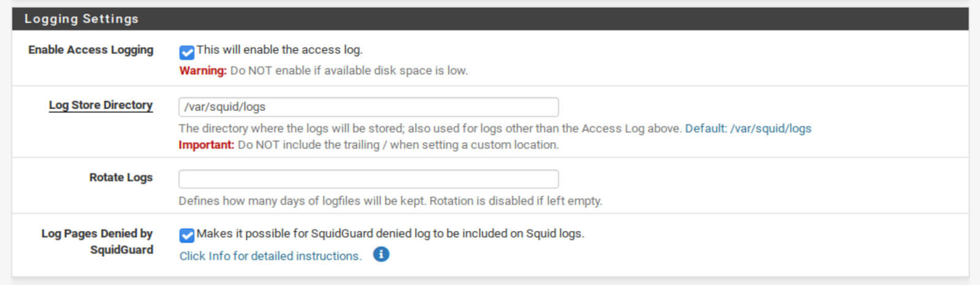Click the 'Do NOT include the trailing /' note

tap(398, 145)
